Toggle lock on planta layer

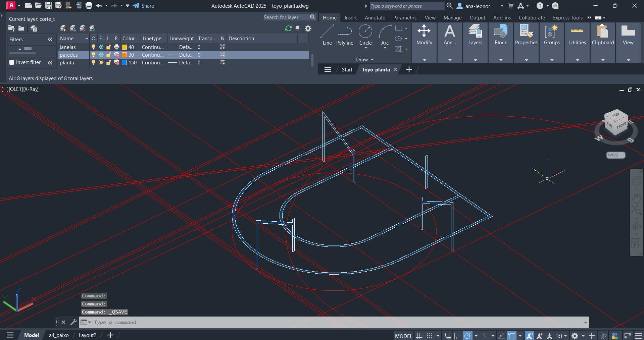109,63
